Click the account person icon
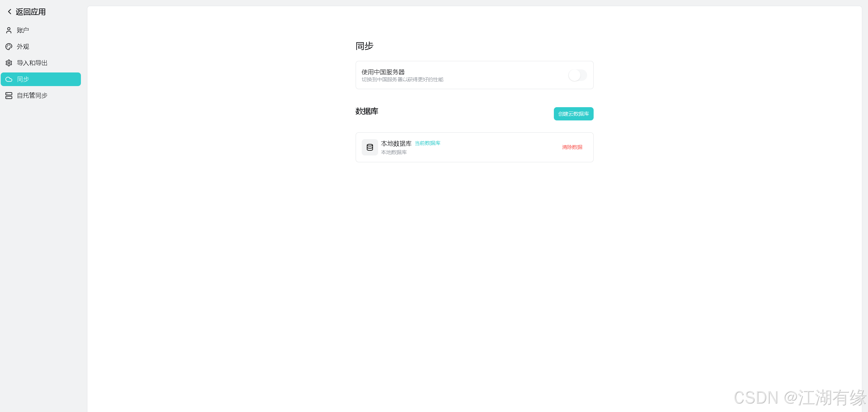868x412 pixels. [9, 30]
